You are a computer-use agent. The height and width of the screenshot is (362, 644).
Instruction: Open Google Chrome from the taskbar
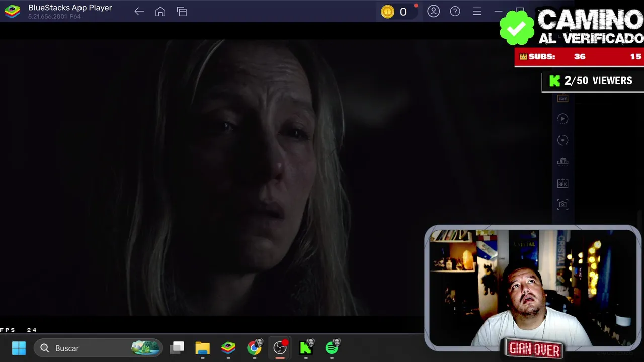click(255, 347)
